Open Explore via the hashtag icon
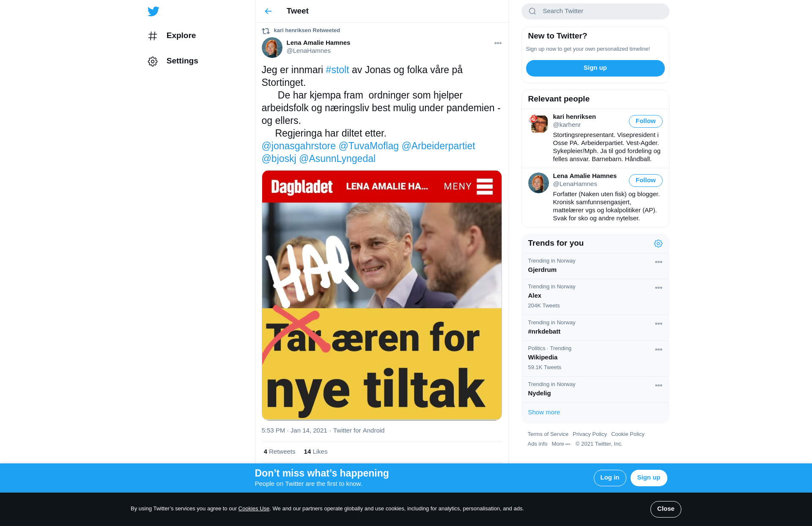812x526 pixels. 153,36
